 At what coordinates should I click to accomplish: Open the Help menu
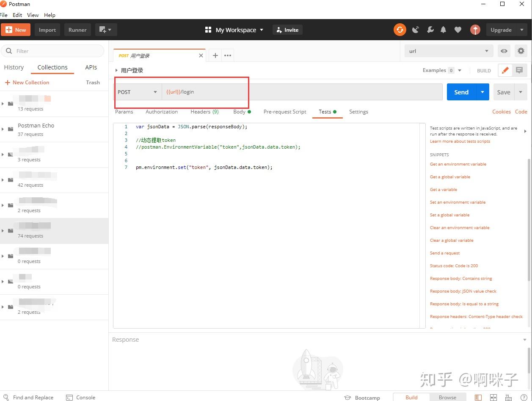coord(50,15)
